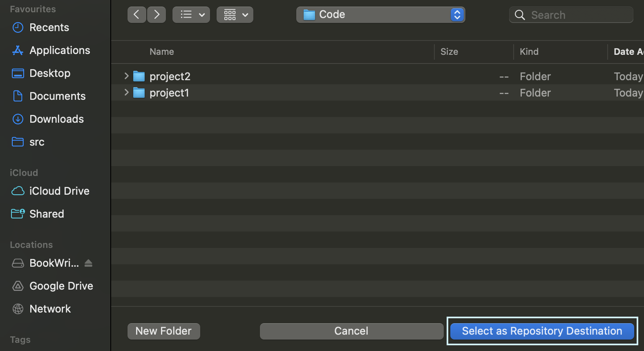
Task: Select iCloud Drive from sidebar
Action: click(x=59, y=191)
